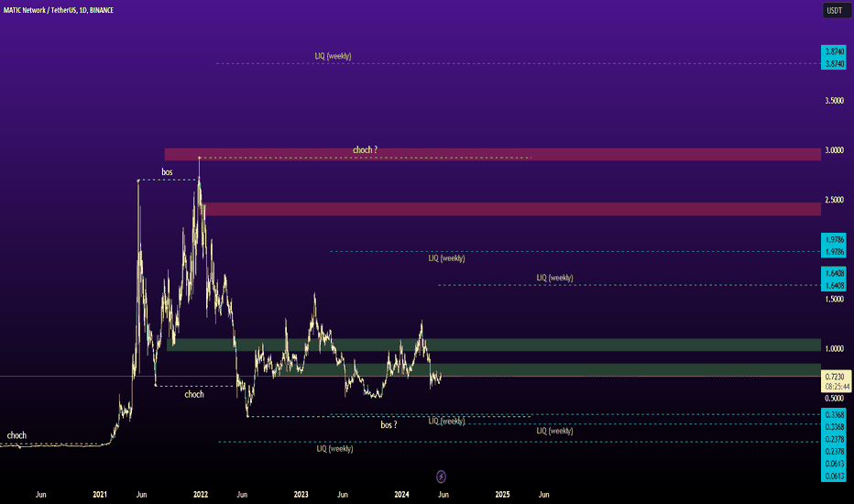Click the 2.5000 price axis label
The image size is (854, 504).
[x=834, y=200]
